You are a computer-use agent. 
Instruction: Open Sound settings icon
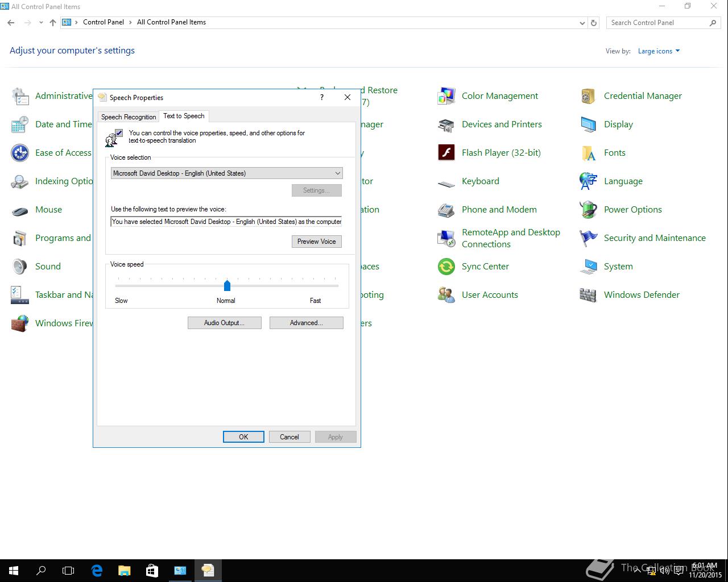click(20, 267)
